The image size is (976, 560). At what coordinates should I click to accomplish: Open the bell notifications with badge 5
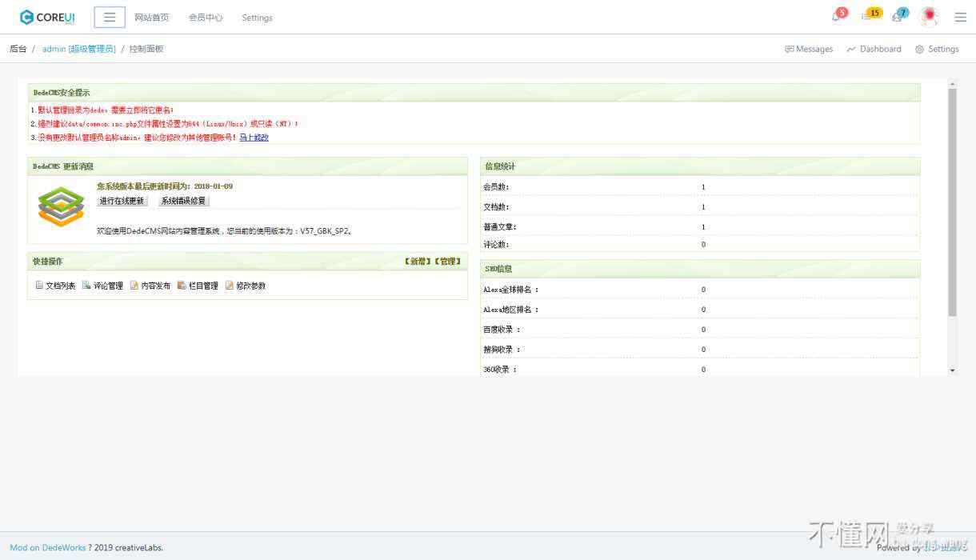837,16
